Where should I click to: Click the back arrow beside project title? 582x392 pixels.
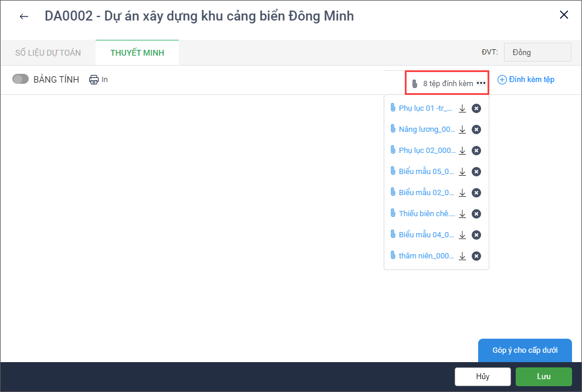pyautogui.click(x=24, y=16)
